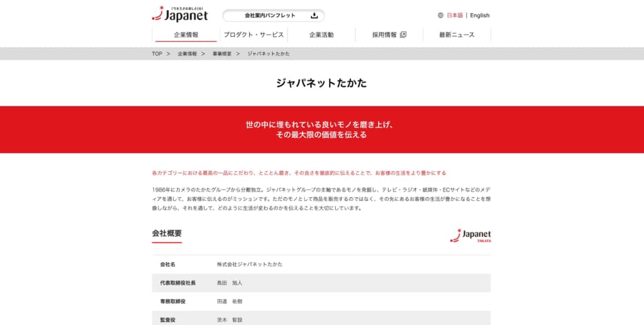Open the 最新ニュース menu
This screenshot has width=644, height=325.
click(x=457, y=35)
